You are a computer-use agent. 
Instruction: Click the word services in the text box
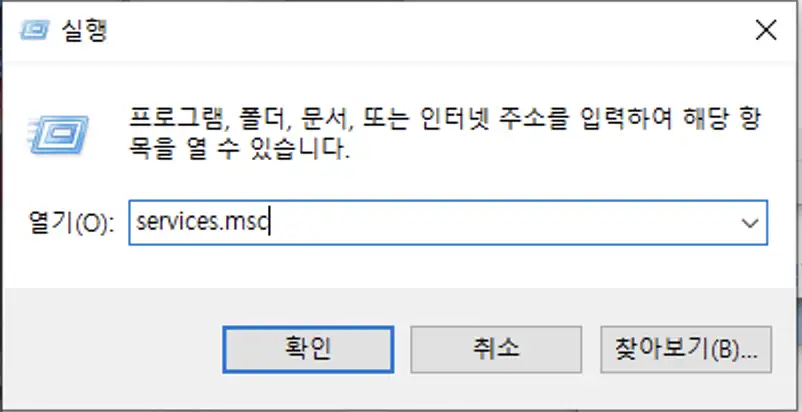(176, 223)
